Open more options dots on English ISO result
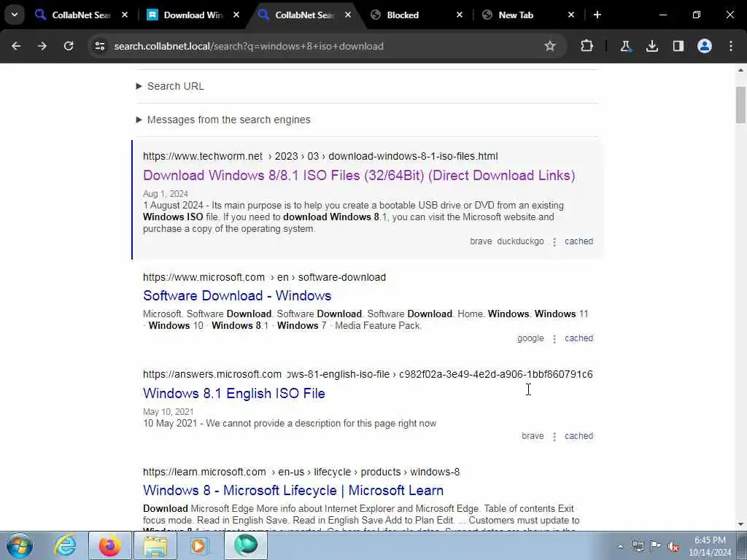This screenshot has height=560, width=747. coord(554,436)
